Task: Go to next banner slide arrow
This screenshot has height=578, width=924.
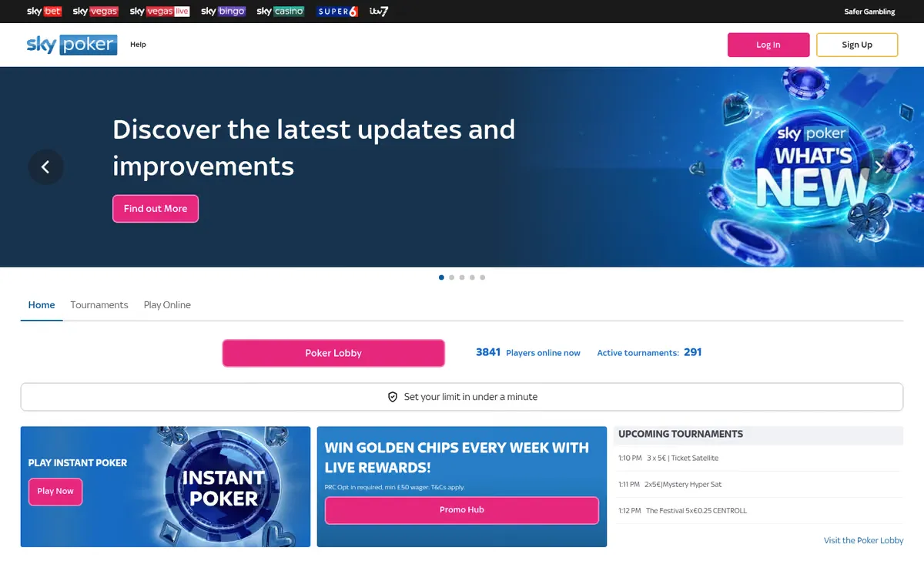Action: point(879,167)
